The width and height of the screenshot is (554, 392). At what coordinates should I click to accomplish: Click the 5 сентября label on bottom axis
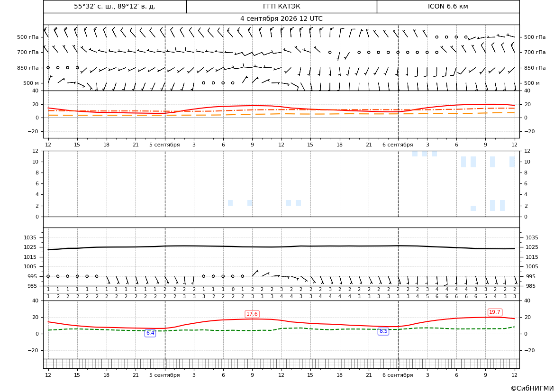(x=164, y=375)
